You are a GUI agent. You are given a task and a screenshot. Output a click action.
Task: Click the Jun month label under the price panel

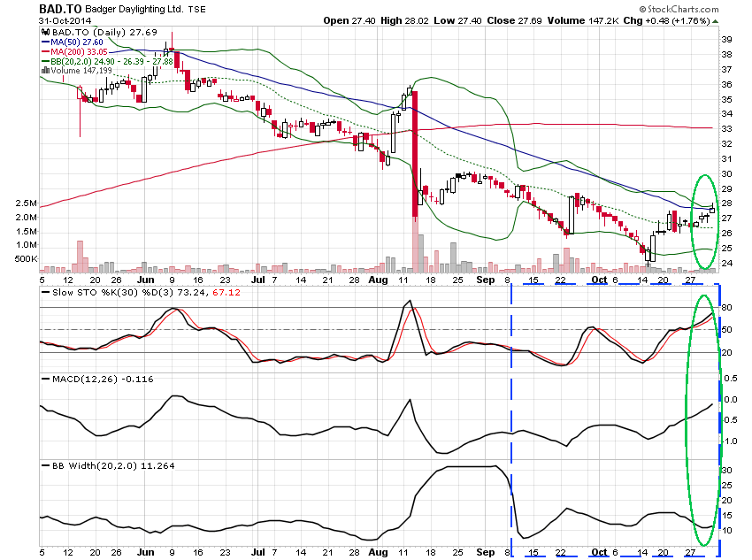pyautogui.click(x=145, y=280)
